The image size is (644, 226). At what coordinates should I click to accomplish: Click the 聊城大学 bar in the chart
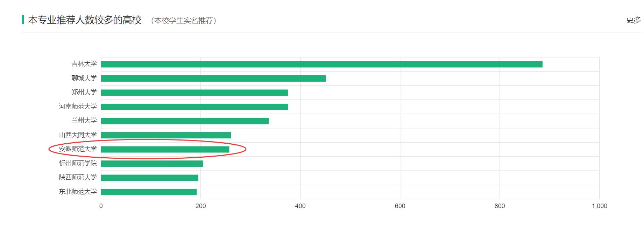click(x=213, y=78)
